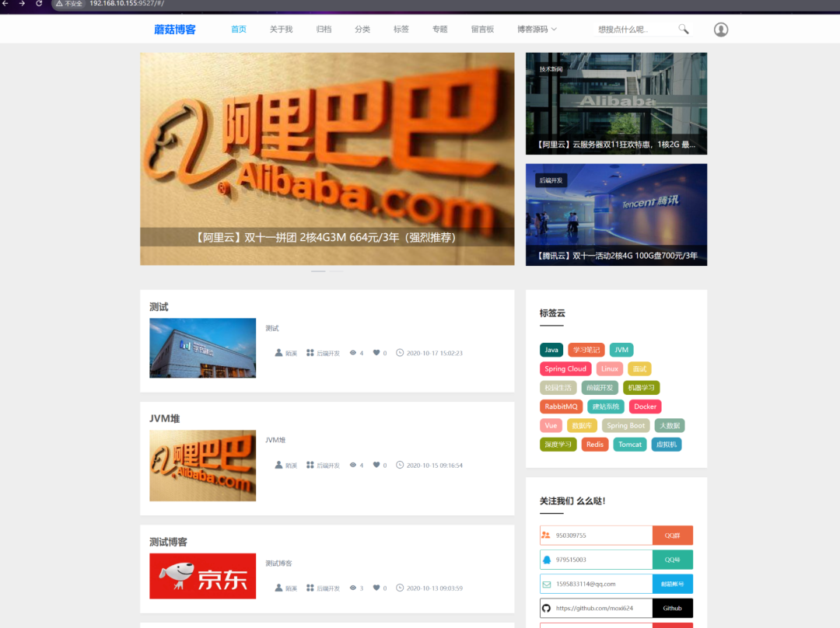Focus the 想搜点什么呢 search field
This screenshot has width=840, height=628.
coord(635,30)
